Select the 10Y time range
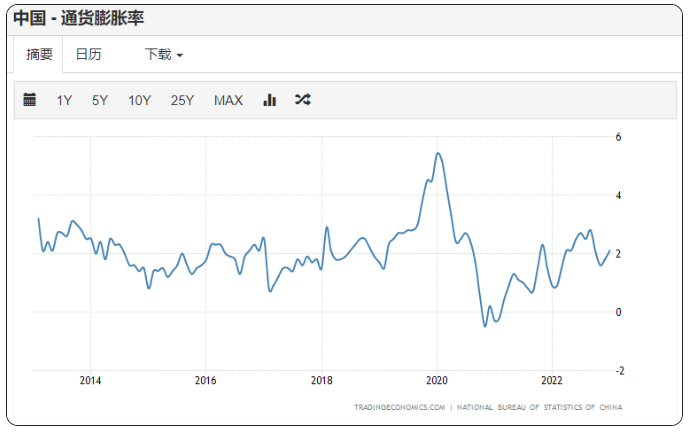The image size is (688, 432). (x=140, y=100)
